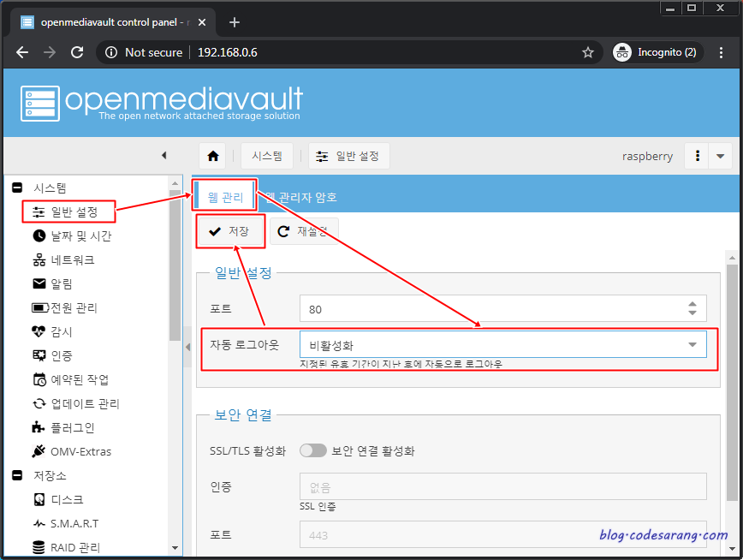Click the 재설정 reset button

click(x=304, y=231)
